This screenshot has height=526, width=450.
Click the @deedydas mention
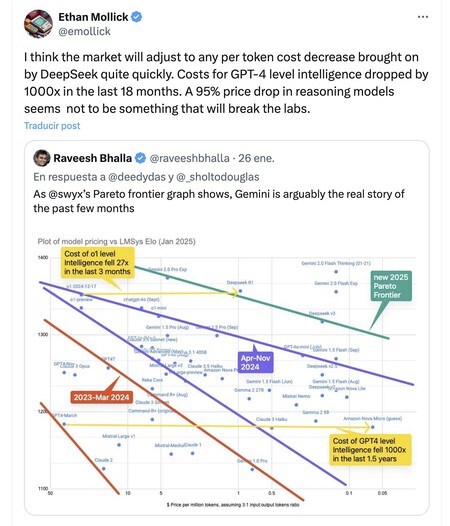click(137, 177)
